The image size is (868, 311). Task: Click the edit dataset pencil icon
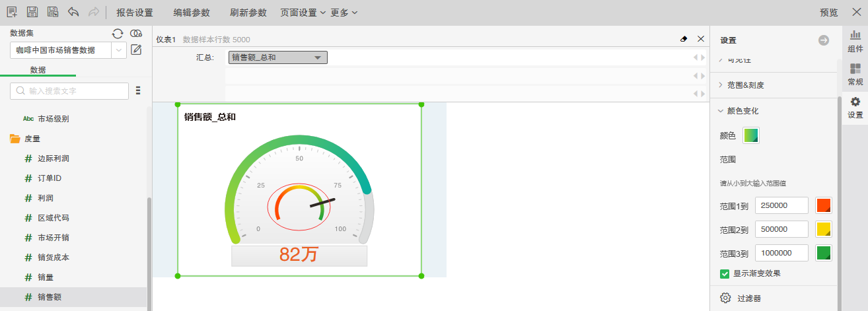click(x=137, y=50)
